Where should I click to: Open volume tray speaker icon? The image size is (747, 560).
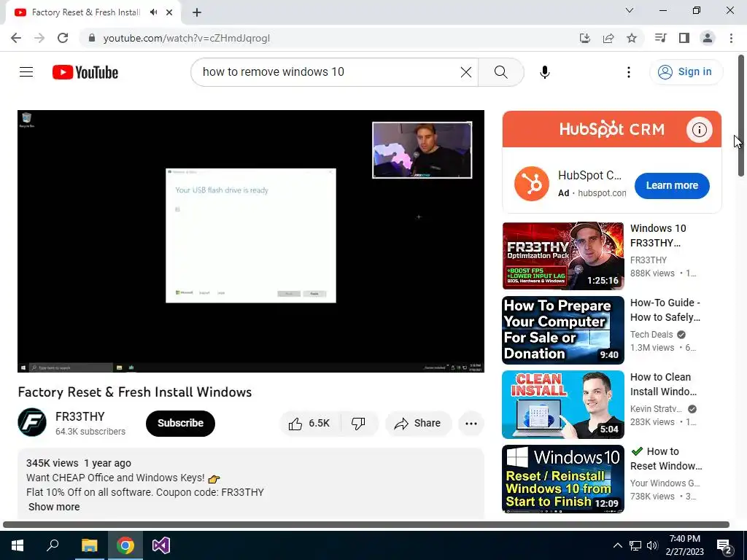click(652, 545)
